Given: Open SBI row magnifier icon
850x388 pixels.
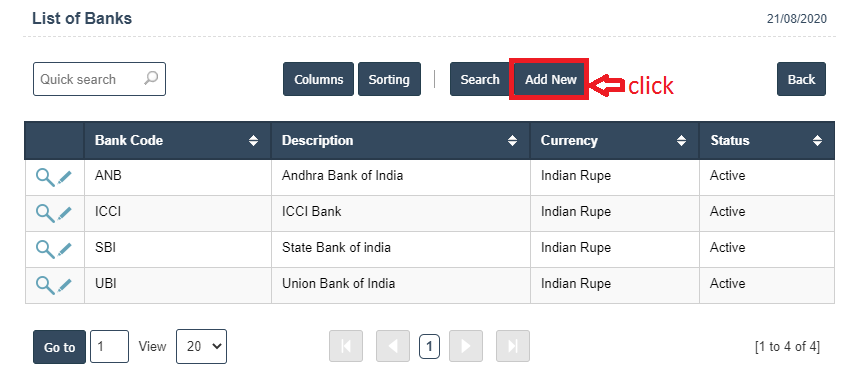Looking at the screenshot, I should click(x=45, y=249).
